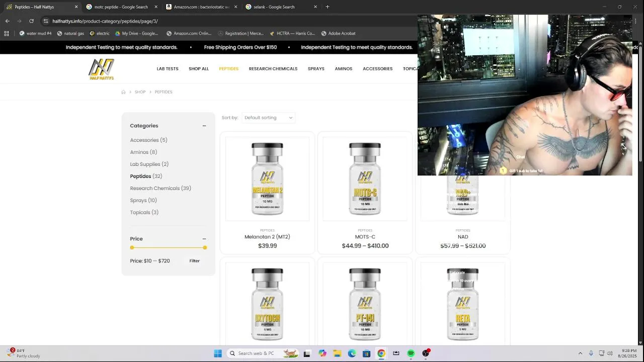Open Melanotan 2 (MT2) product title
The image size is (644, 362).
pyautogui.click(x=267, y=237)
